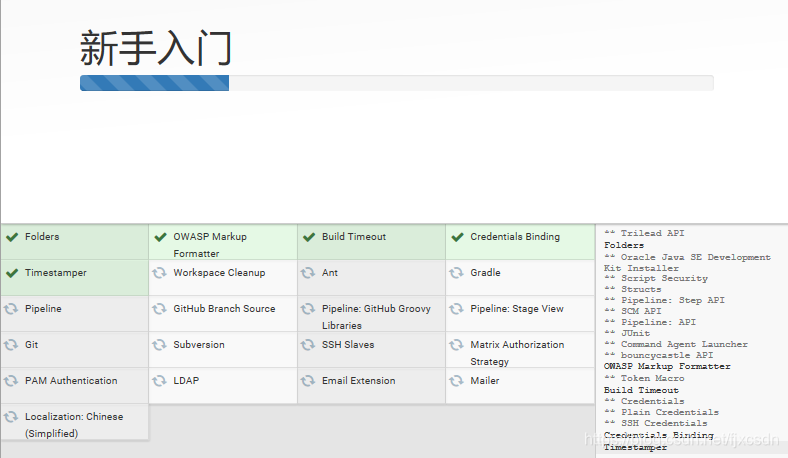788x458 pixels.
Task: Click the Token Macro log entry
Action: 644,379
